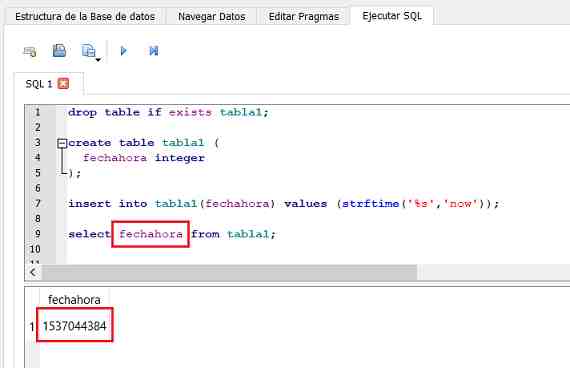Image resolution: width=570 pixels, height=368 pixels.
Task: Click 'create table tabla1' on line 3
Action: [x=136, y=143]
